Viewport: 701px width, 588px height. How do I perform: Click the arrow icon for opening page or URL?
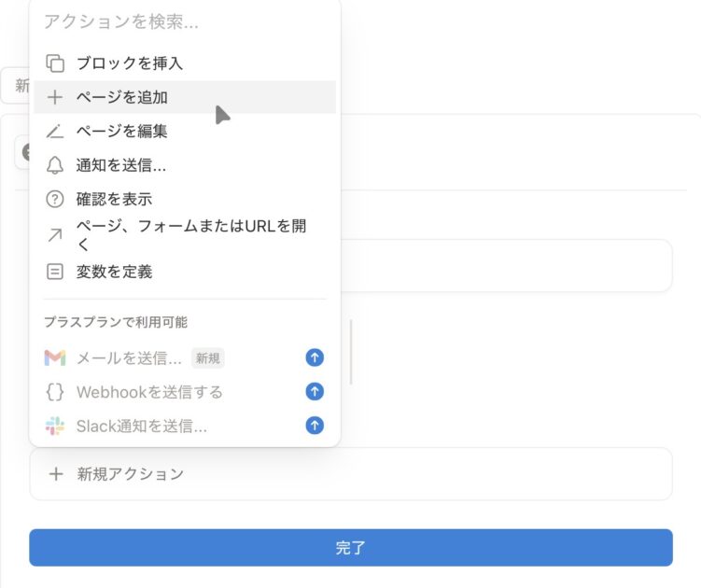[55, 235]
